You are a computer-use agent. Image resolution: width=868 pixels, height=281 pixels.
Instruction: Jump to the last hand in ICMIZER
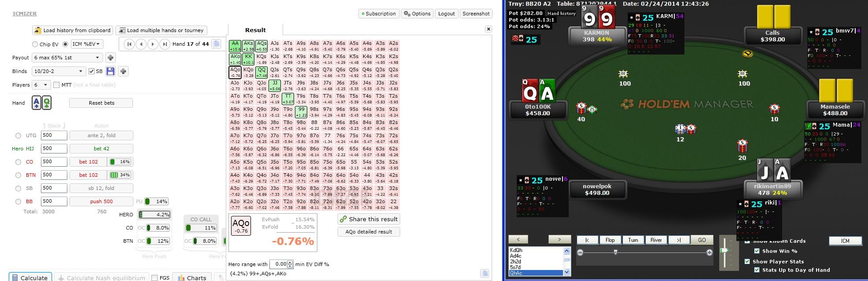[x=165, y=44]
